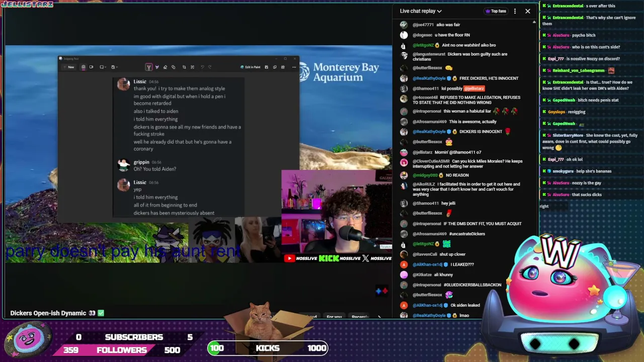Select the Ballpoint pen tool
This screenshot has width=644, height=362.
[x=148, y=67]
